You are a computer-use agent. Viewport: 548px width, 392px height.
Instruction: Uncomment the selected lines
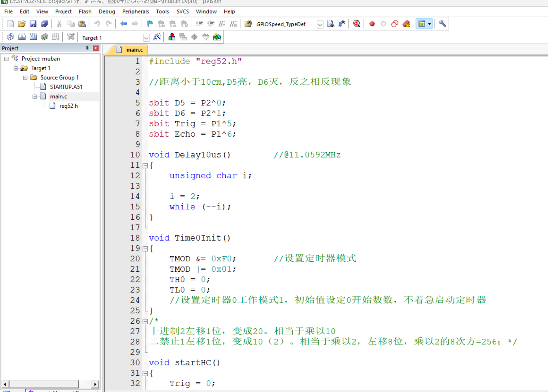233,24
